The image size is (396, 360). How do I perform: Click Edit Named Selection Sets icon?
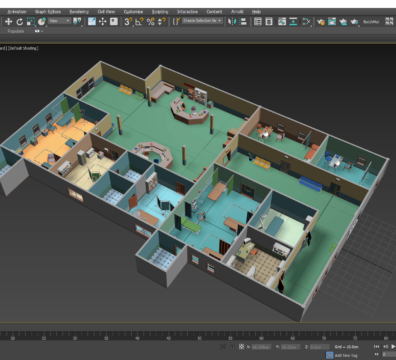point(176,22)
